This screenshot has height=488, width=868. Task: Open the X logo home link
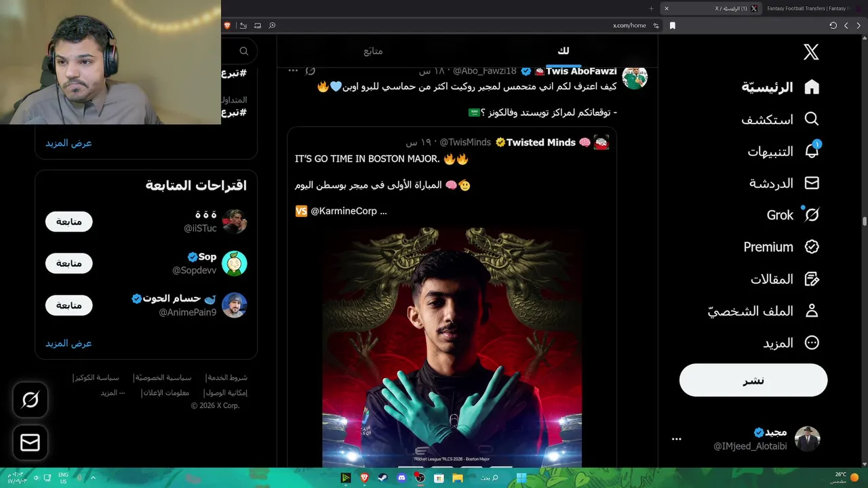[x=811, y=52]
